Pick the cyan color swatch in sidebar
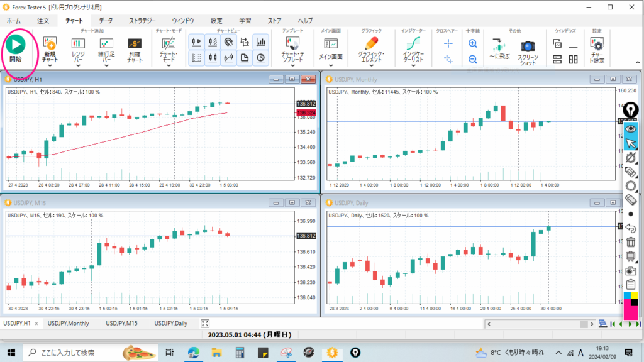Viewport: 644px width, 362px height. pyautogui.click(x=628, y=295)
